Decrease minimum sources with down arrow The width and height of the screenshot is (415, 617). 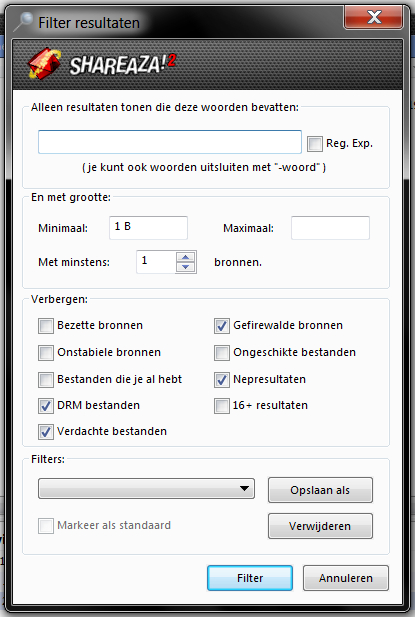pyautogui.click(x=186, y=267)
